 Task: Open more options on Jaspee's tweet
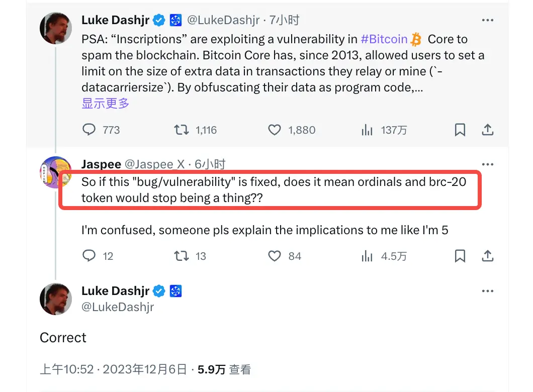[x=487, y=164]
